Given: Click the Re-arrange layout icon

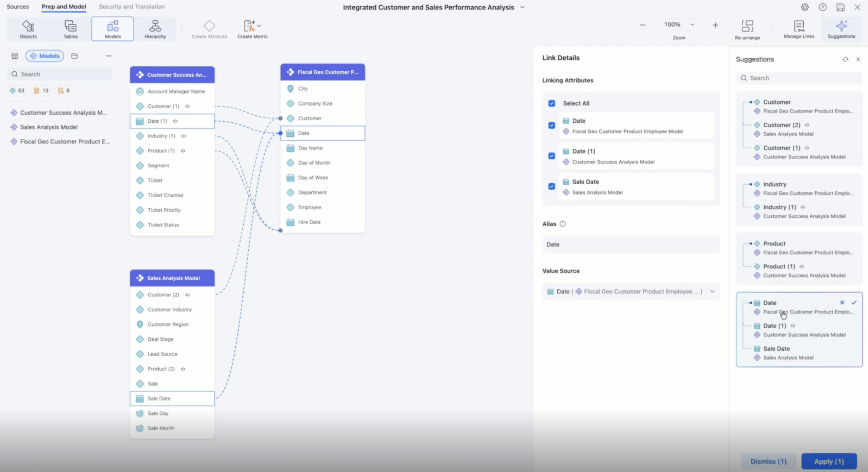Looking at the screenshot, I should tap(747, 26).
